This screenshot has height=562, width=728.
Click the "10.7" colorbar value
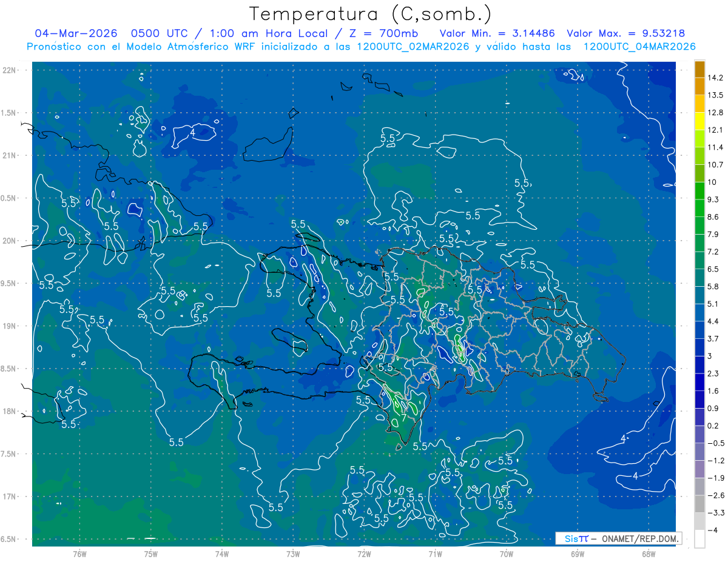[x=715, y=165]
